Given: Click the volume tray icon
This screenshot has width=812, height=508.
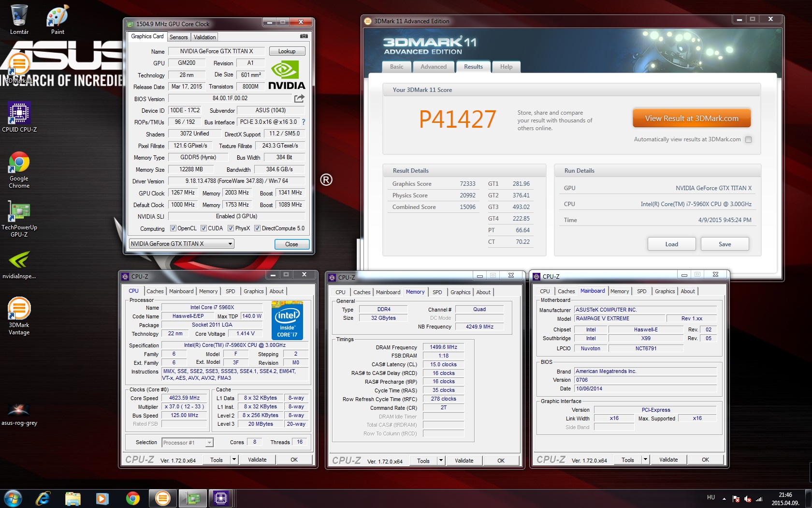Looking at the screenshot, I should pos(748,499).
